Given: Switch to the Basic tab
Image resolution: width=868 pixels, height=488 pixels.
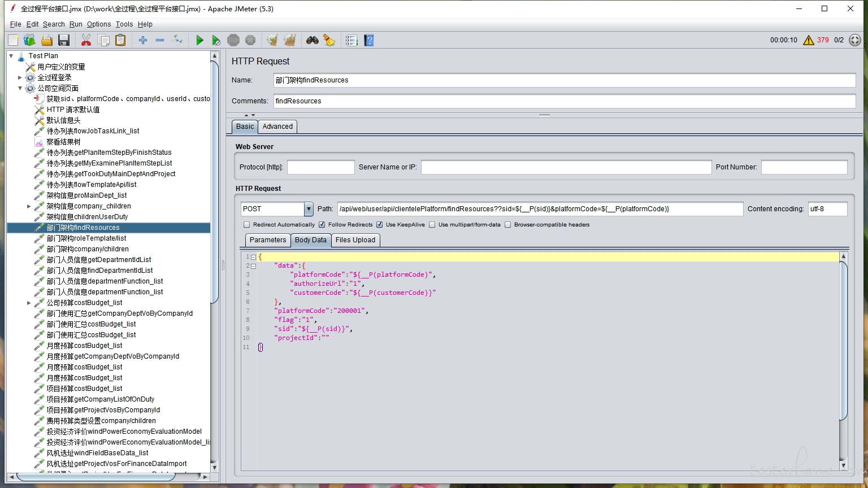Looking at the screenshot, I should click(x=245, y=127).
